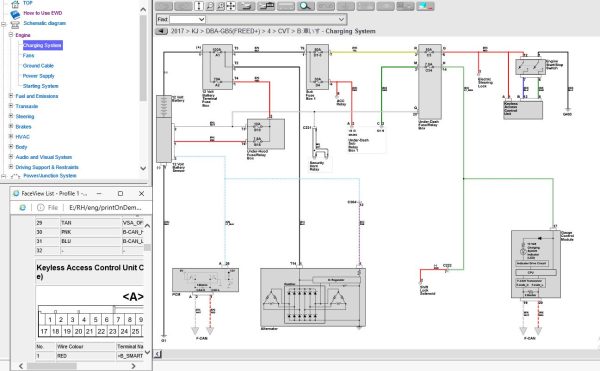Expand the Steering tree node
Image resolution: width=600 pixels, height=371 pixels.
(x=11, y=116)
